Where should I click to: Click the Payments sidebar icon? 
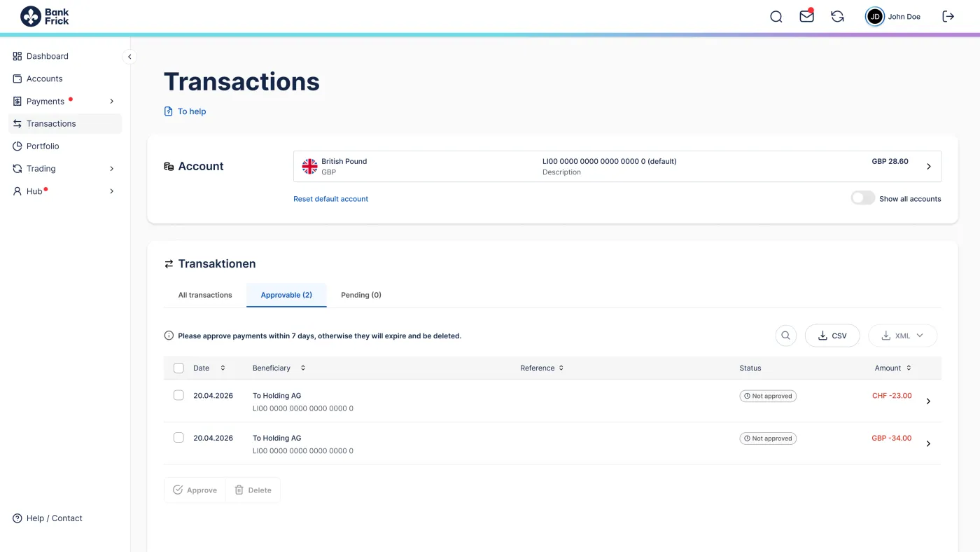click(x=17, y=102)
